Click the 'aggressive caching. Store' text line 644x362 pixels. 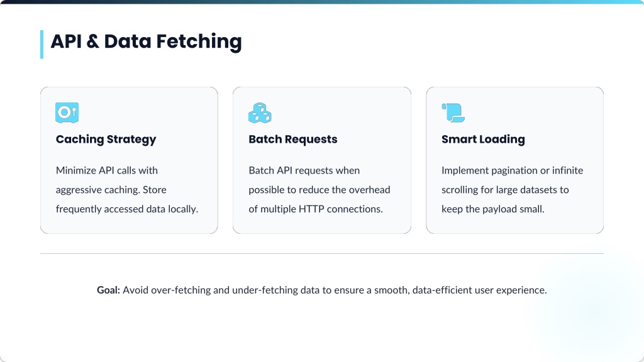pyautogui.click(x=111, y=189)
